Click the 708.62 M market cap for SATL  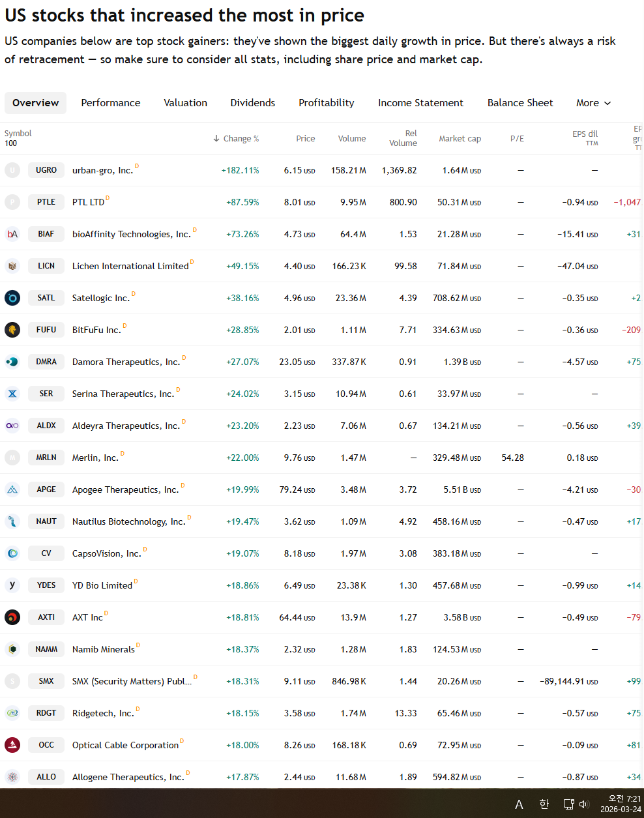point(457,298)
